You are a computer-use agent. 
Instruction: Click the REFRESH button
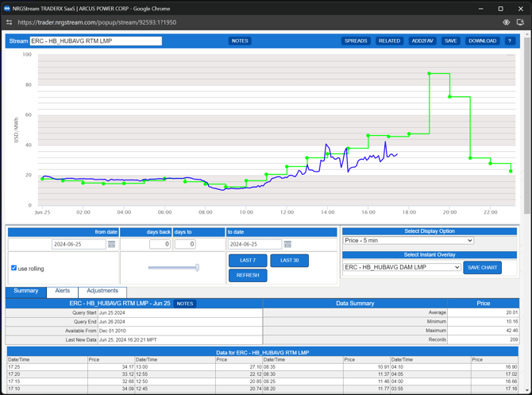tap(248, 276)
